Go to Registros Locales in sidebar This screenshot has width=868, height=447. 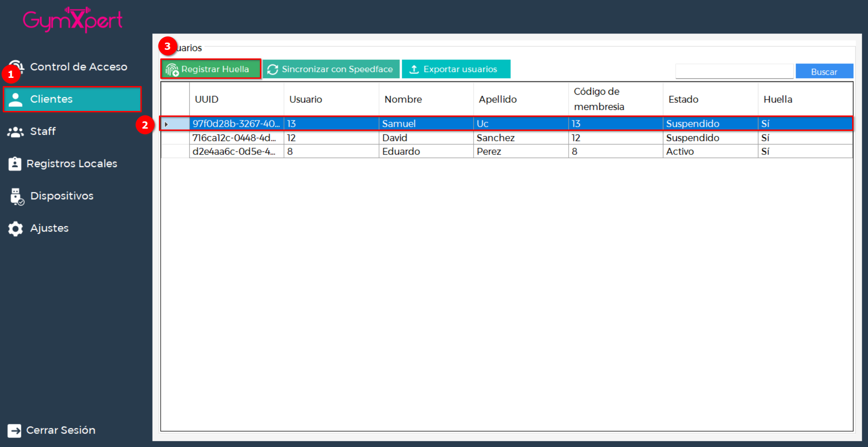tap(72, 163)
